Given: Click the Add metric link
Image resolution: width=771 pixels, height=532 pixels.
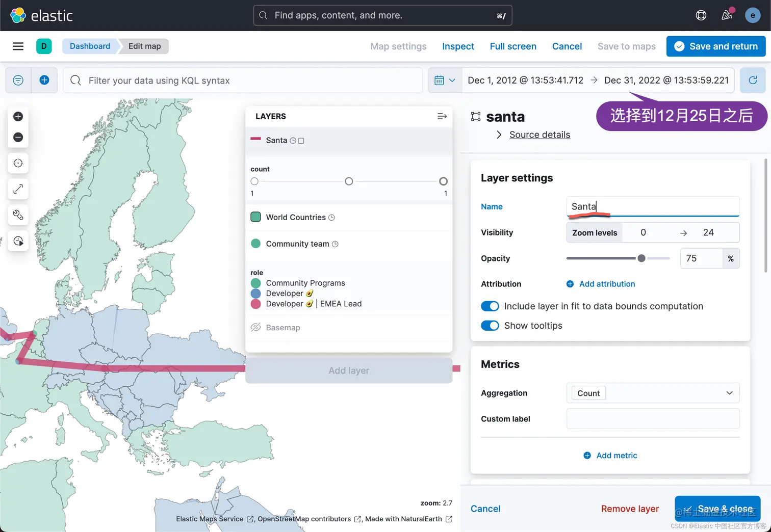Looking at the screenshot, I should click(x=616, y=456).
